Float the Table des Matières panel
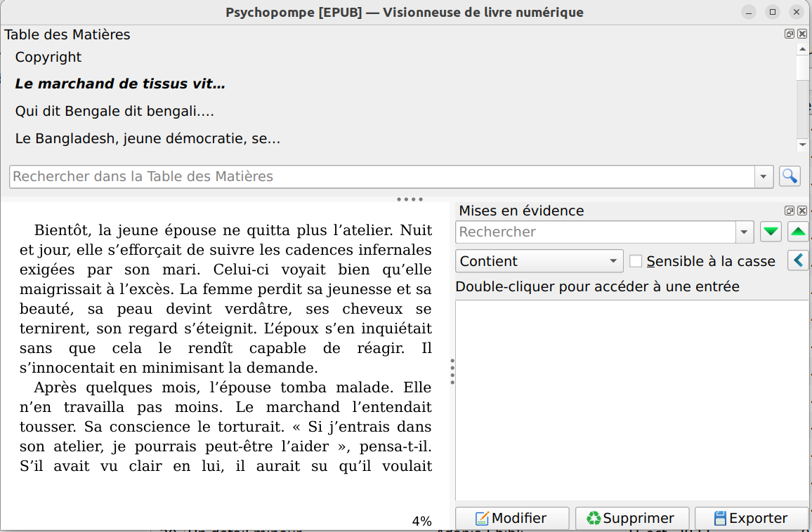Screen dimensions: 812x532 (790, 34)
